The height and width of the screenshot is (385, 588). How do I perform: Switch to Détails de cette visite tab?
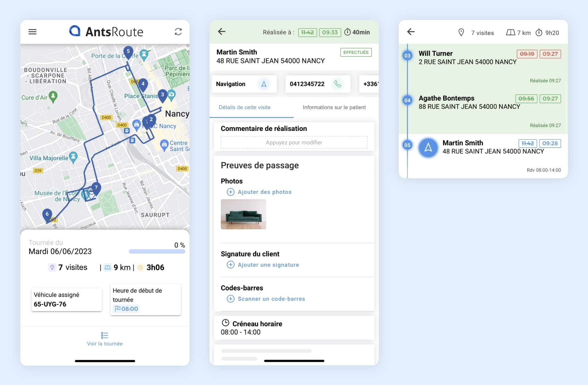(x=245, y=108)
